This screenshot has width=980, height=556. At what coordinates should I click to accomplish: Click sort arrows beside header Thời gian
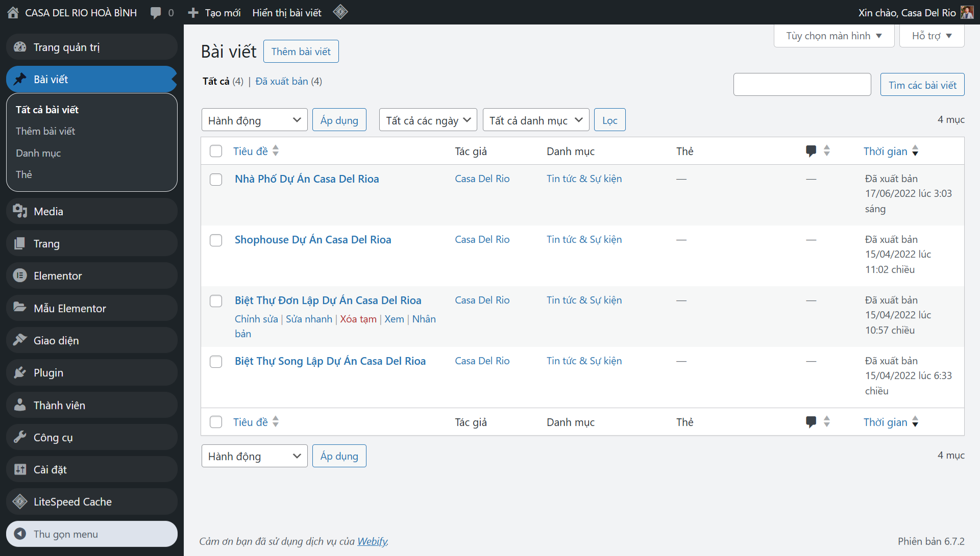(915, 150)
